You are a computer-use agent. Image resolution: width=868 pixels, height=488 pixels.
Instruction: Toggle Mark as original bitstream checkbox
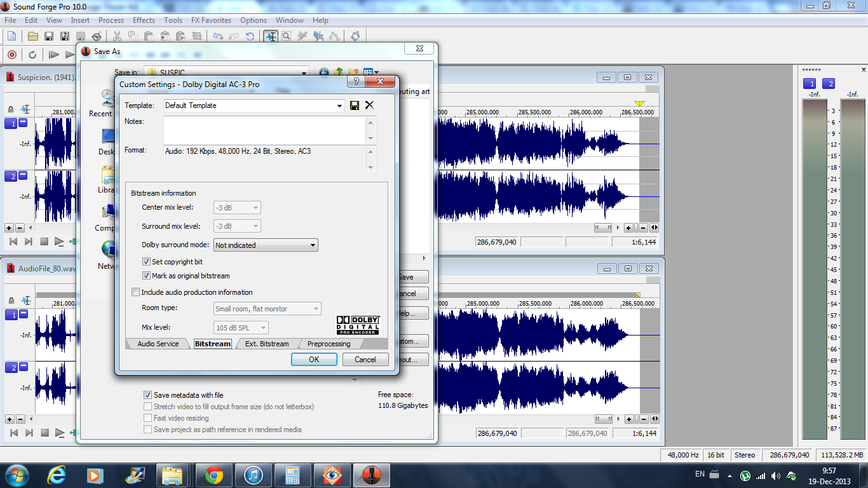(147, 276)
